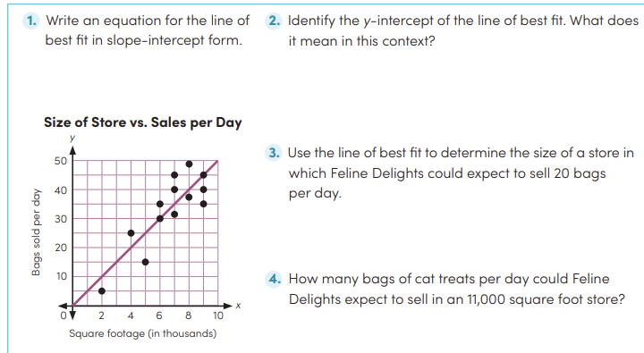Click the x-axis tick label 10

click(217, 315)
